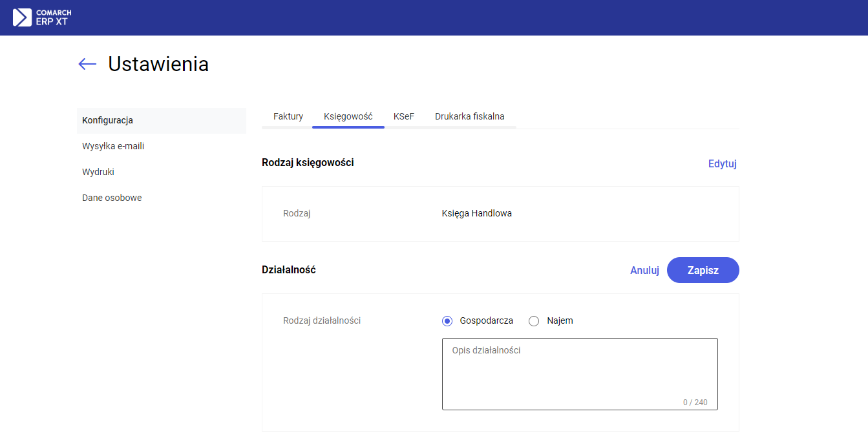868x440 pixels.
Task: Click the Księga Handlowa value
Action: (x=476, y=213)
